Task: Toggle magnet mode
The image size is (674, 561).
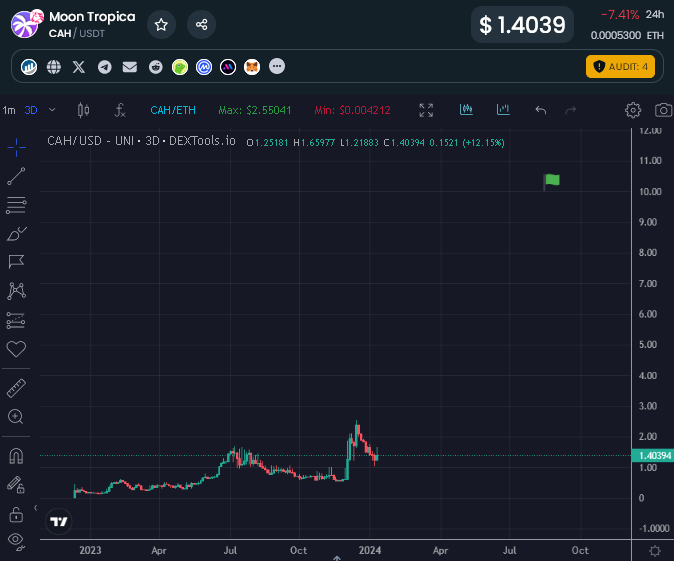Action: click(x=16, y=456)
